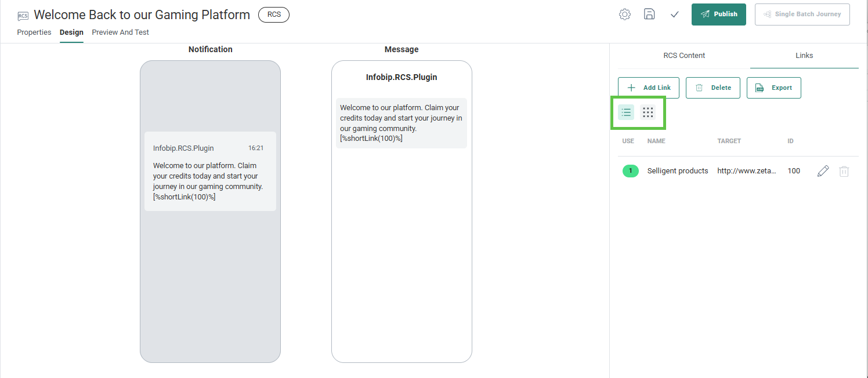Select the Links tab

point(804,56)
